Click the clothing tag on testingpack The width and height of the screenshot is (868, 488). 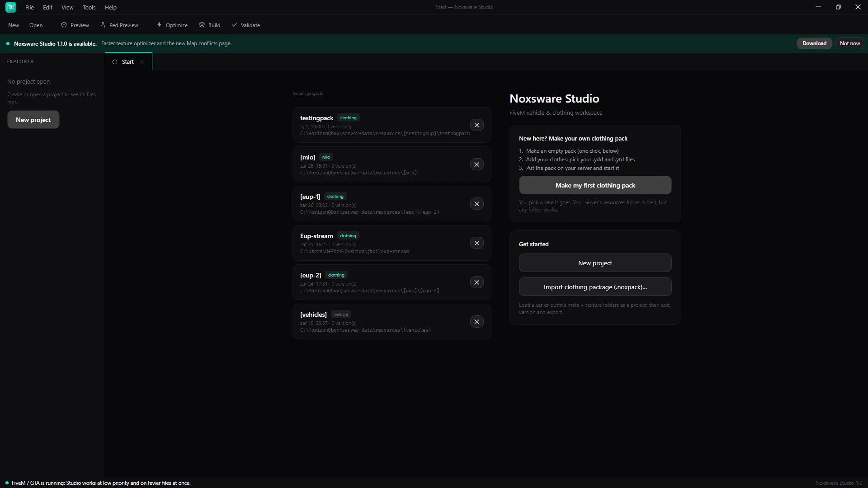pos(348,118)
